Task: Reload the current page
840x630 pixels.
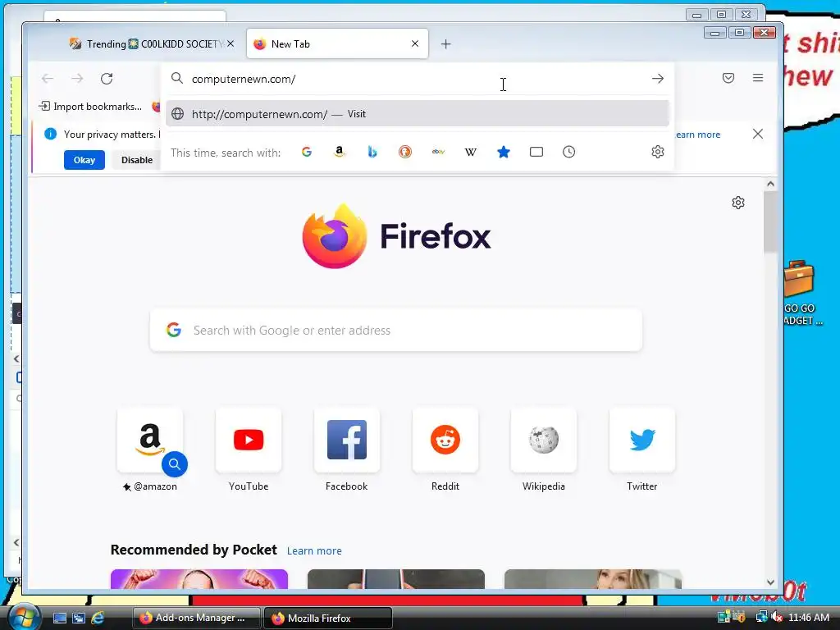Action: click(x=107, y=79)
